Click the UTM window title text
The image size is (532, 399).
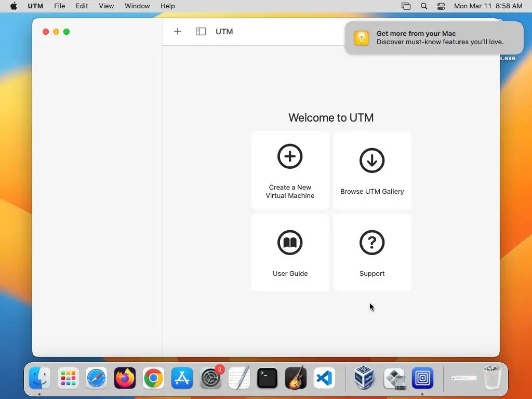[224, 32]
